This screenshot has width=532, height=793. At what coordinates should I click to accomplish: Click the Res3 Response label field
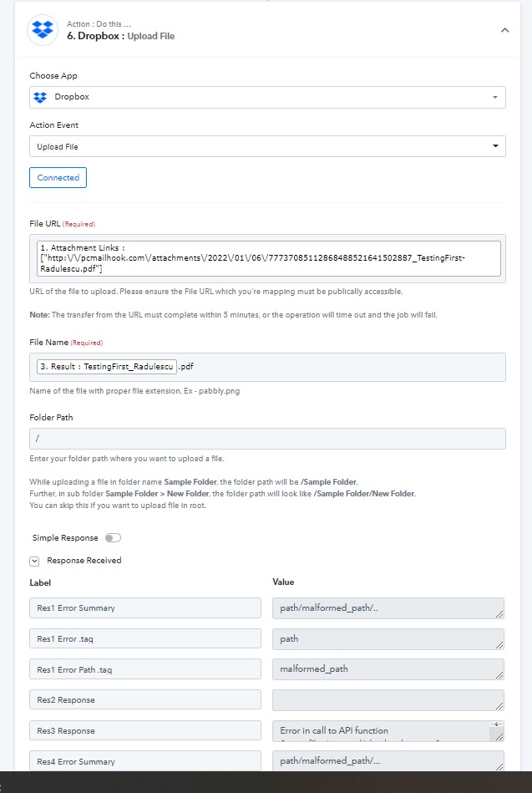tap(145, 731)
